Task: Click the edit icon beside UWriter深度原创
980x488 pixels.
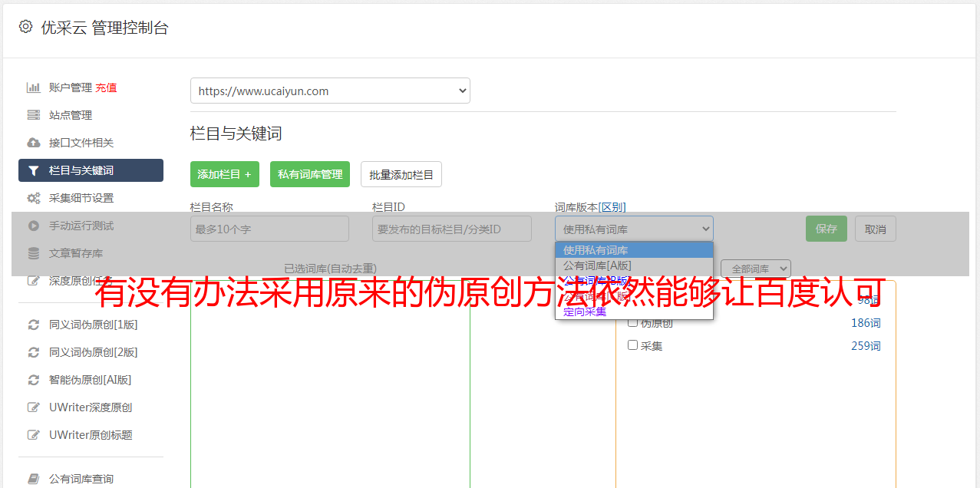Action: pos(33,407)
